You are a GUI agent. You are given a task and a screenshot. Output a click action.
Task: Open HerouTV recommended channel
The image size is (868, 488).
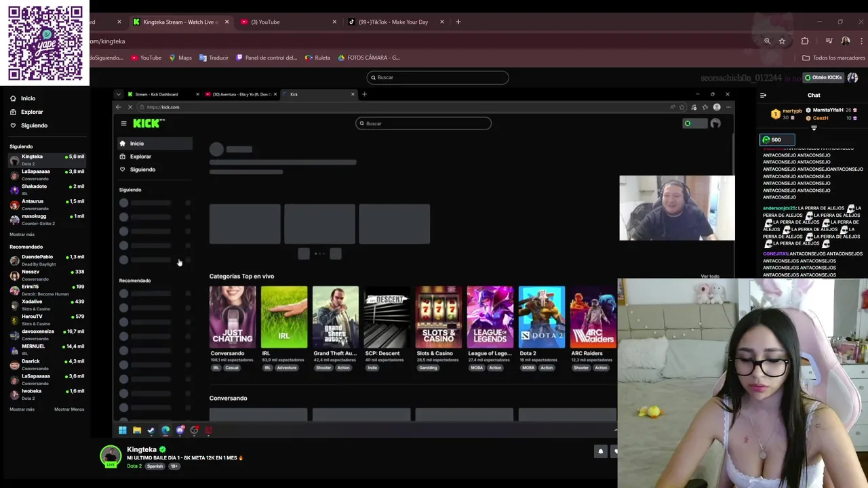(46, 320)
